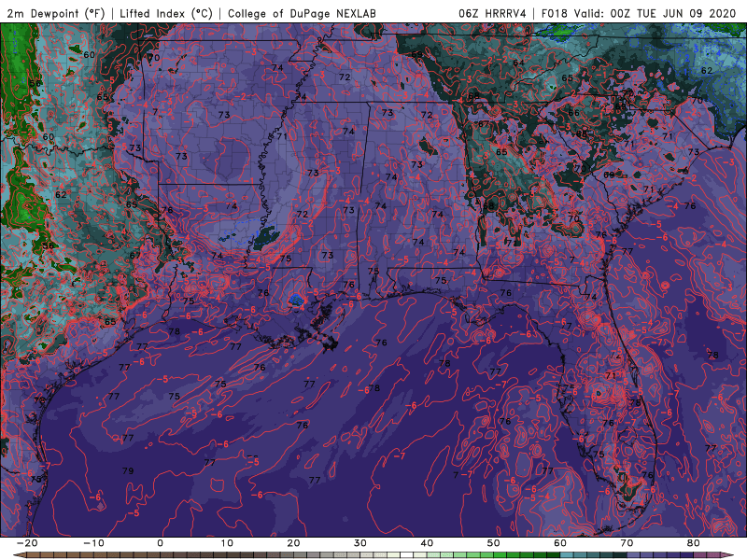
Task: Click the "F018 Valid: 00Z TUE JUN 09 2020" text
Action: pos(639,13)
